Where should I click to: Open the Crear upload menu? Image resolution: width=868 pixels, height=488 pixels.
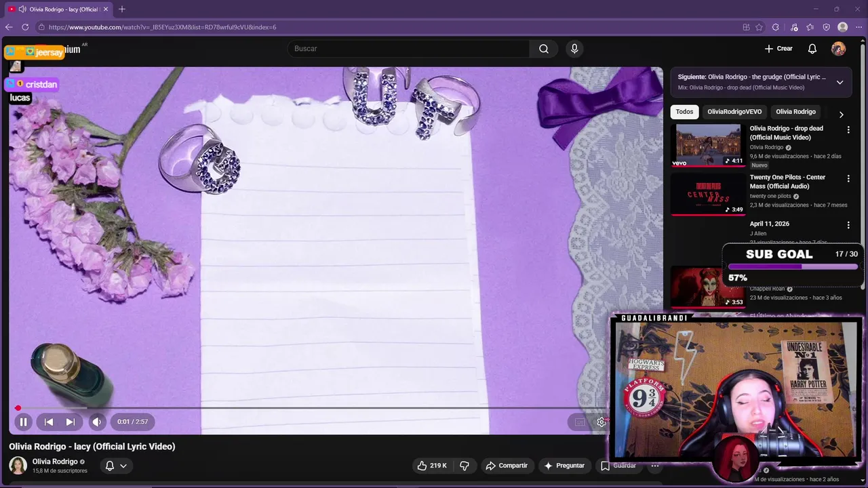(778, 49)
